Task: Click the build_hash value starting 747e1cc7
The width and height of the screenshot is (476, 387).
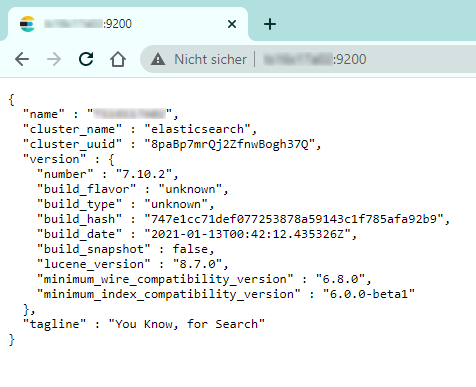Action: (x=294, y=219)
